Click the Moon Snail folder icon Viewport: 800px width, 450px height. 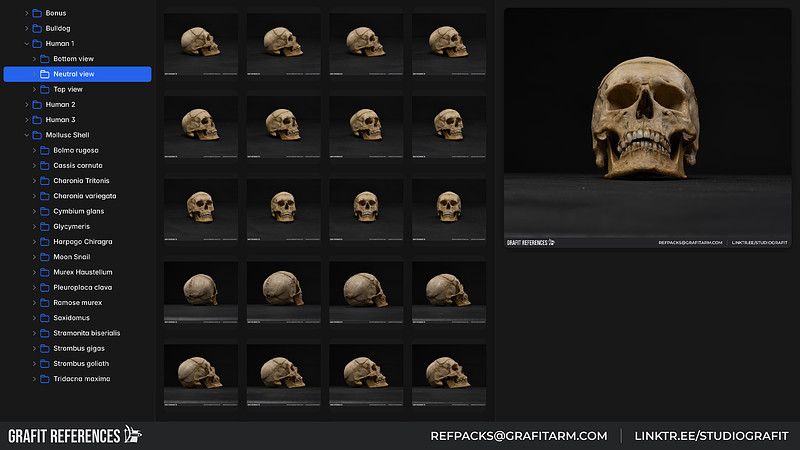click(45, 257)
